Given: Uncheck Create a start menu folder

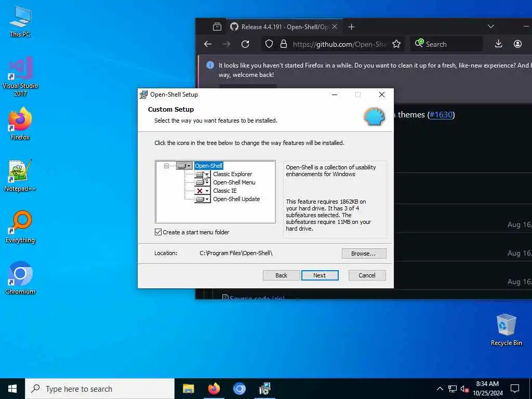Looking at the screenshot, I should (158, 232).
